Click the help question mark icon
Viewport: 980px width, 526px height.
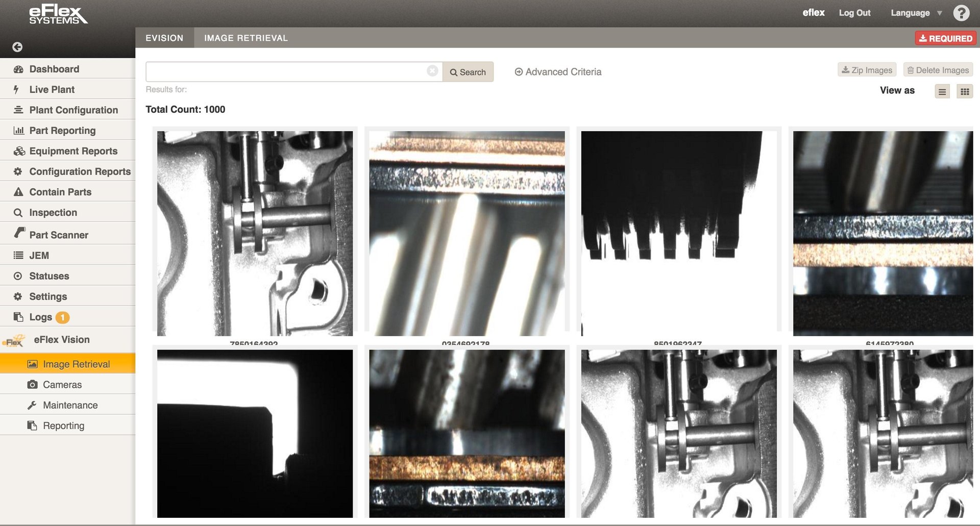961,13
